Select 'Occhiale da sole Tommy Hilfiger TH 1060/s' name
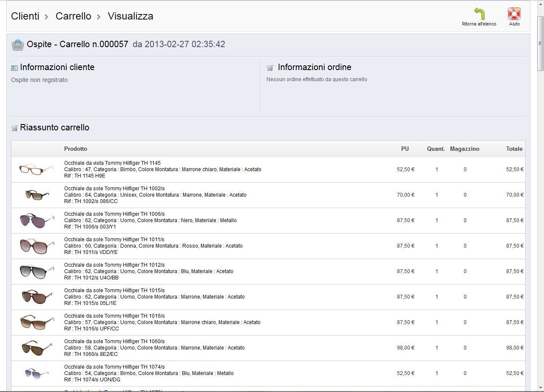The image size is (544, 392). click(114, 341)
